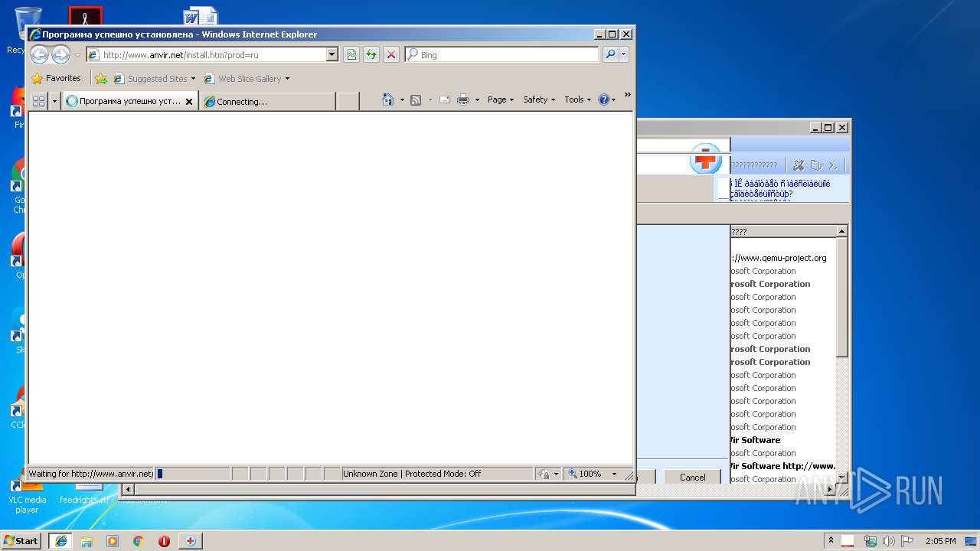Open the Web Slice Gallery link
The image size is (980, 551).
tap(247, 78)
